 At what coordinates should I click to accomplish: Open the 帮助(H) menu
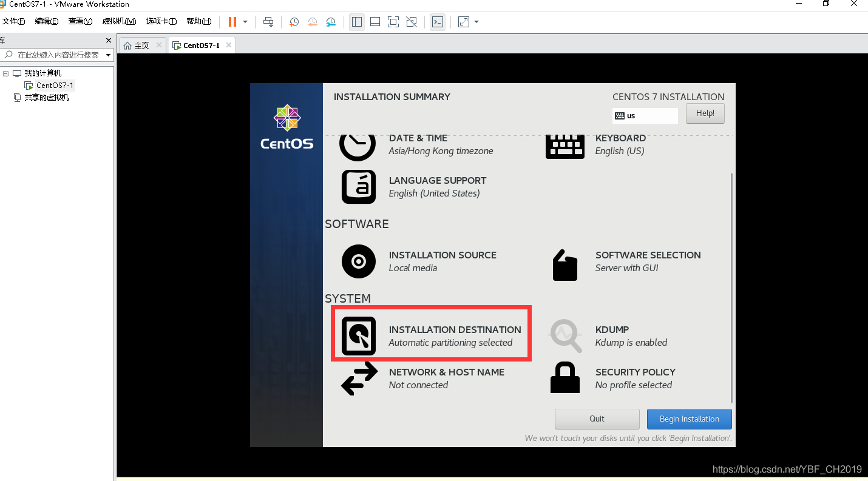point(199,21)
